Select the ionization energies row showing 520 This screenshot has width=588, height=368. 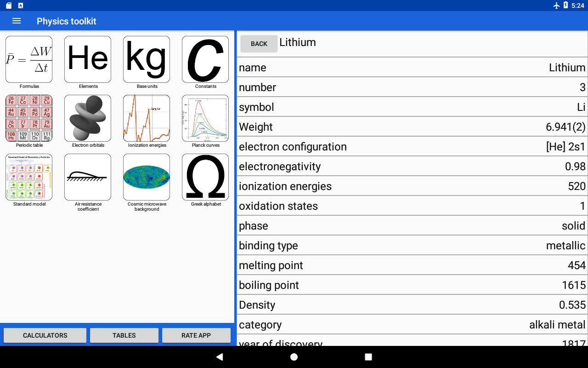[412, 186]
